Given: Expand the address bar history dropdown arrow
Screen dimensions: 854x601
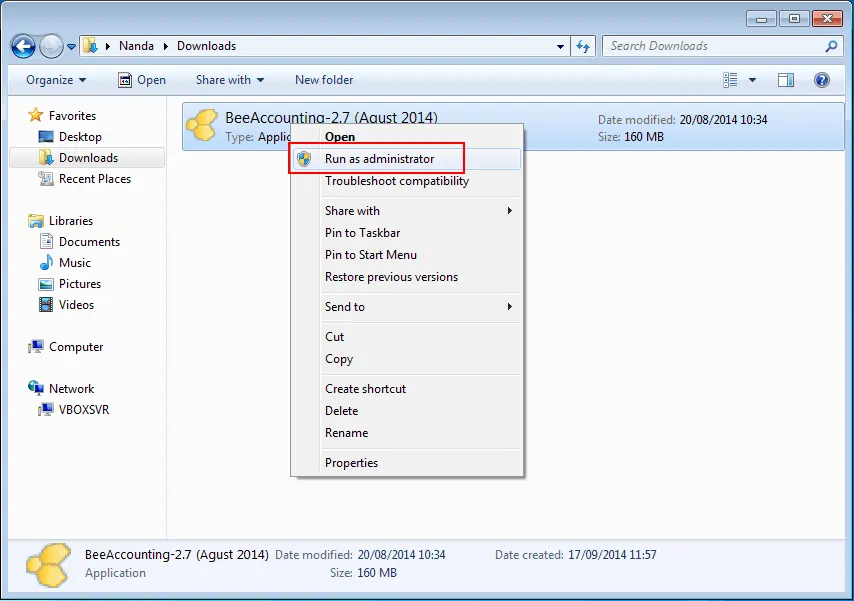Looking at the screenshot, I should [x=560, y=47].
